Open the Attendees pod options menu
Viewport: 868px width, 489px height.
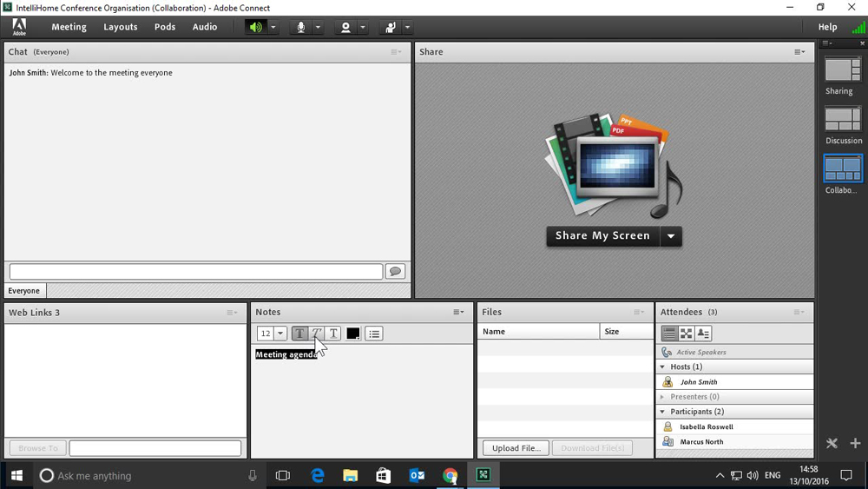[799, 313]
